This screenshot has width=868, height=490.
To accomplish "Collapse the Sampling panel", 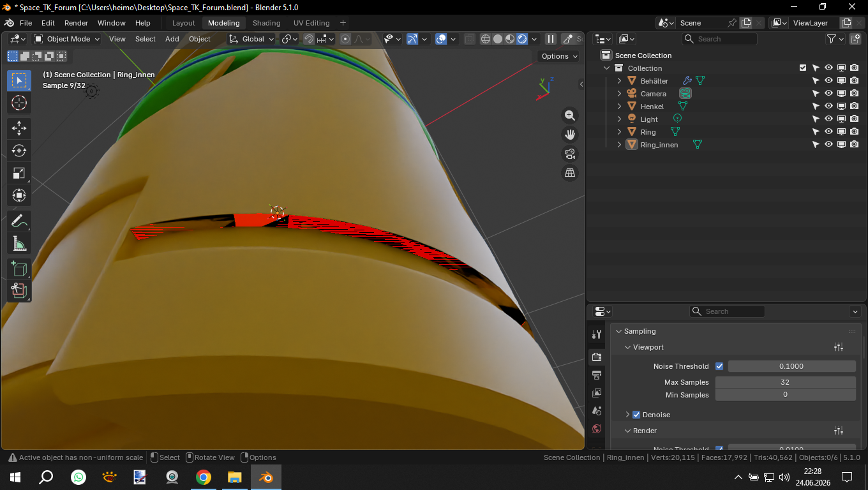I will point(618,331).
